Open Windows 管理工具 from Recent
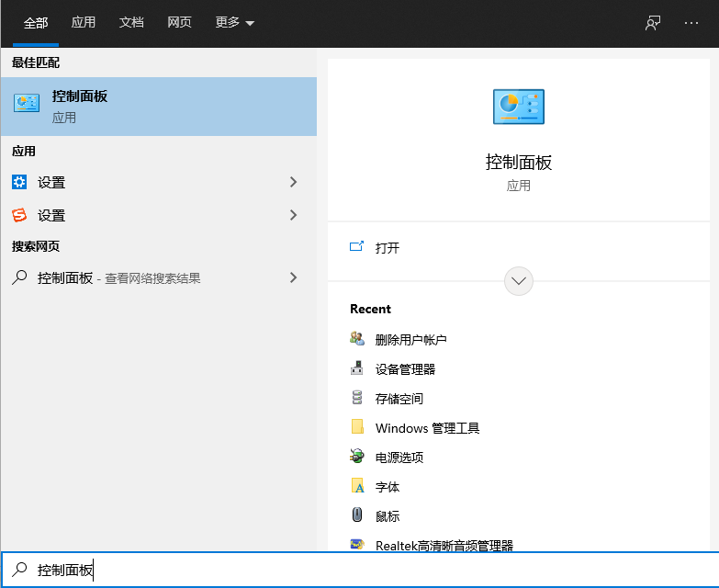 tap(427, 428)
